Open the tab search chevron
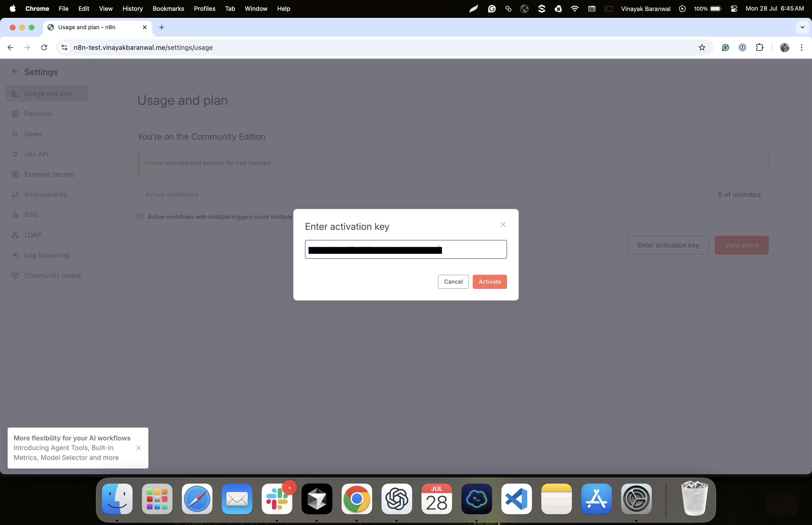The height and width of the screenshot is (525, 812). pyautogui.click(x=802, y=27)
